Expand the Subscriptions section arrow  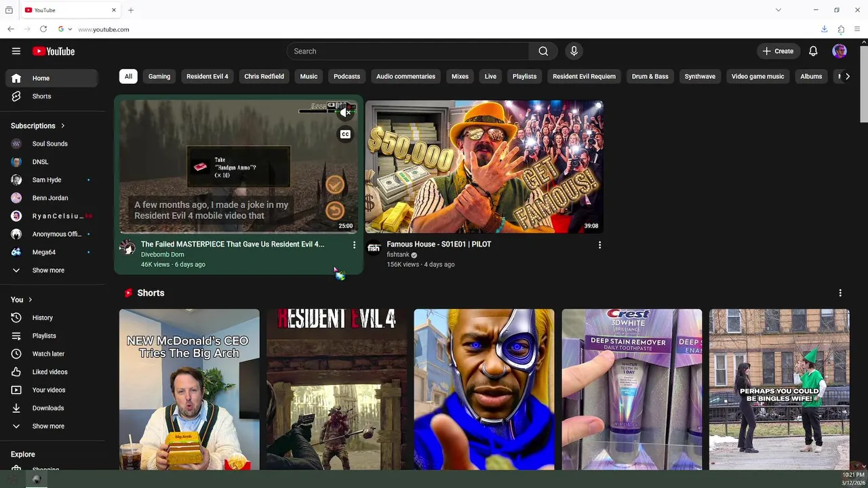click(x=63, y=125)
